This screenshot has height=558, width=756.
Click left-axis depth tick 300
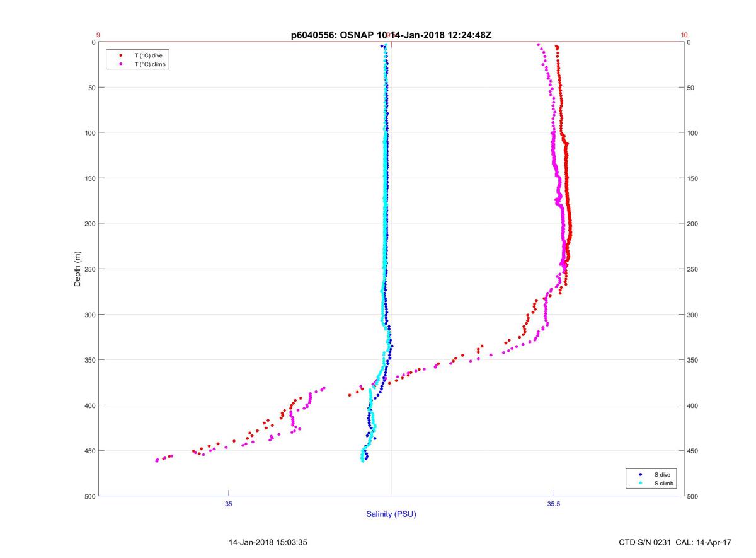(89, 315)
